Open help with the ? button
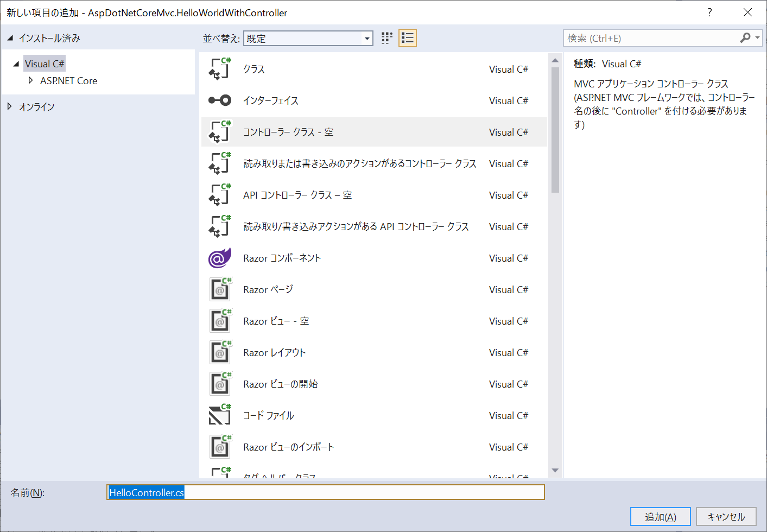The width and height of the screenshot is (767, 532). [709, 12]
